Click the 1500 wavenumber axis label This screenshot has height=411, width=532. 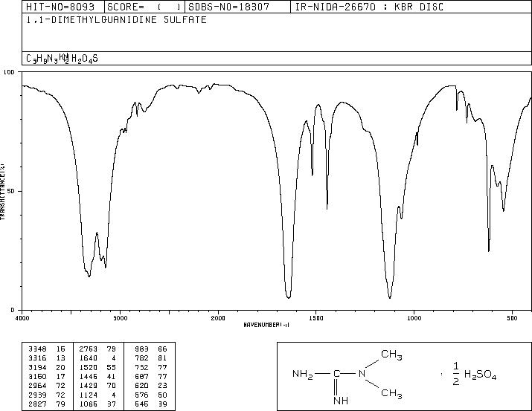coord(316,318)
